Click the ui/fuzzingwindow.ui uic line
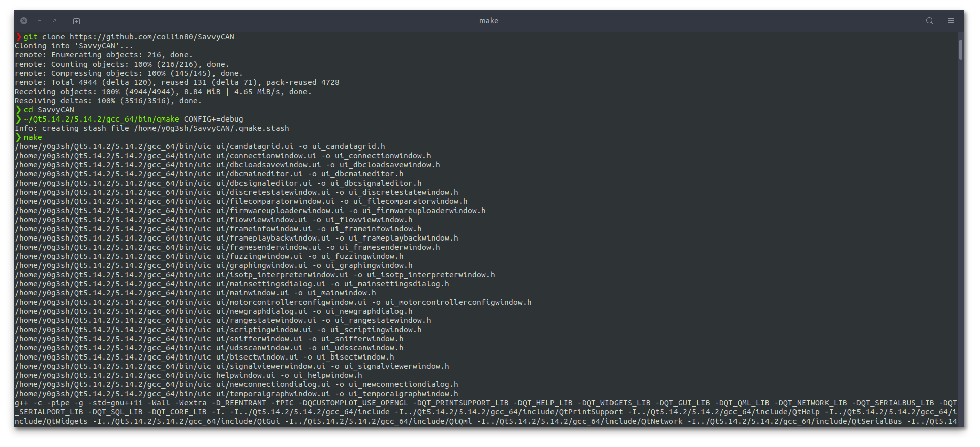This screenshot has height=447, width=980. [209, 256]
